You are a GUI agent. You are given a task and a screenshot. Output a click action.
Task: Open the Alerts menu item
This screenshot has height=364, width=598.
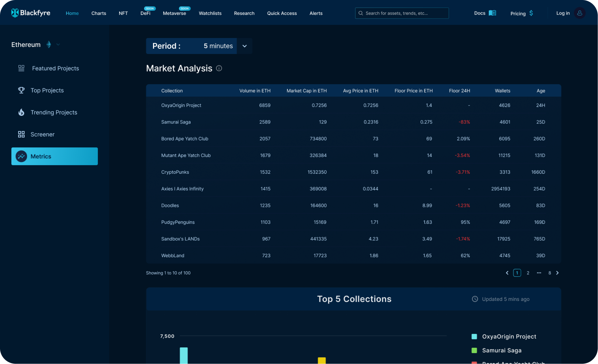coord(316,13)
